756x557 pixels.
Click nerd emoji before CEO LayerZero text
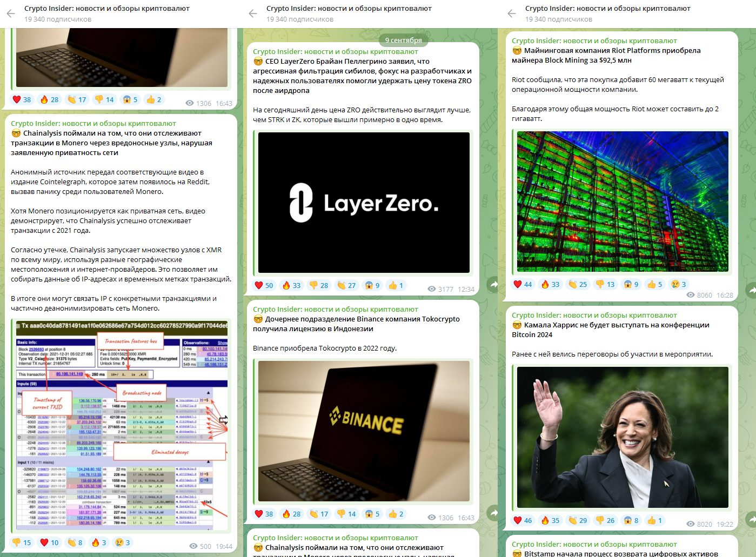point(258,62)
